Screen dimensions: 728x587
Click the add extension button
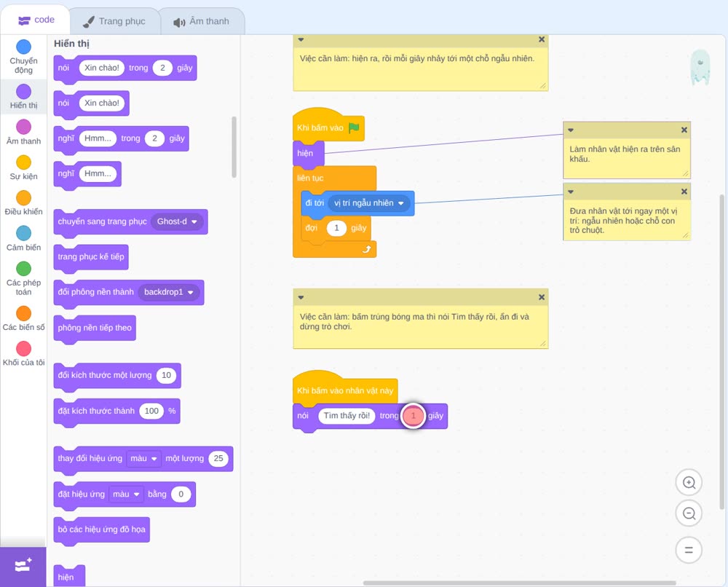click(23, 566)
